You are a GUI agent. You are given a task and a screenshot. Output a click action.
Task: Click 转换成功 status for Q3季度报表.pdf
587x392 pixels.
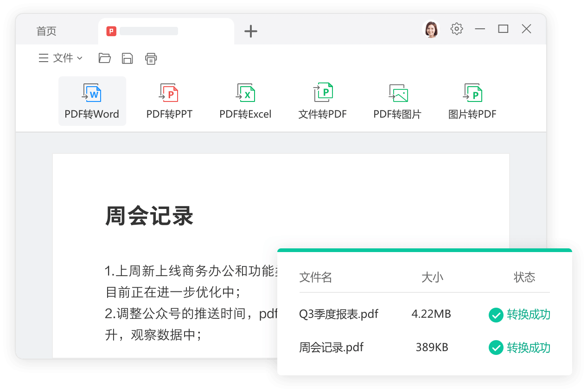point(528,315)
